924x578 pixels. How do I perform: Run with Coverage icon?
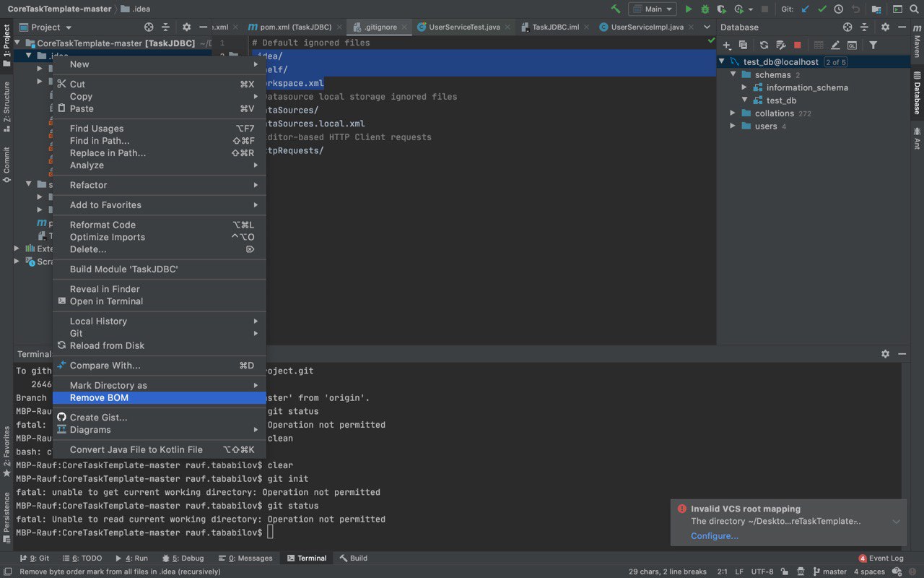721,9
